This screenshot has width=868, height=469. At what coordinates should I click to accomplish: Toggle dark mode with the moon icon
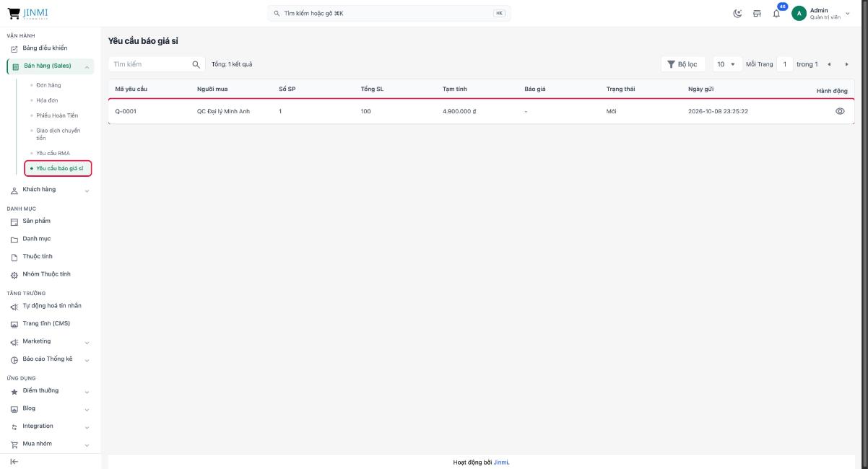click(x=738, y=13)
